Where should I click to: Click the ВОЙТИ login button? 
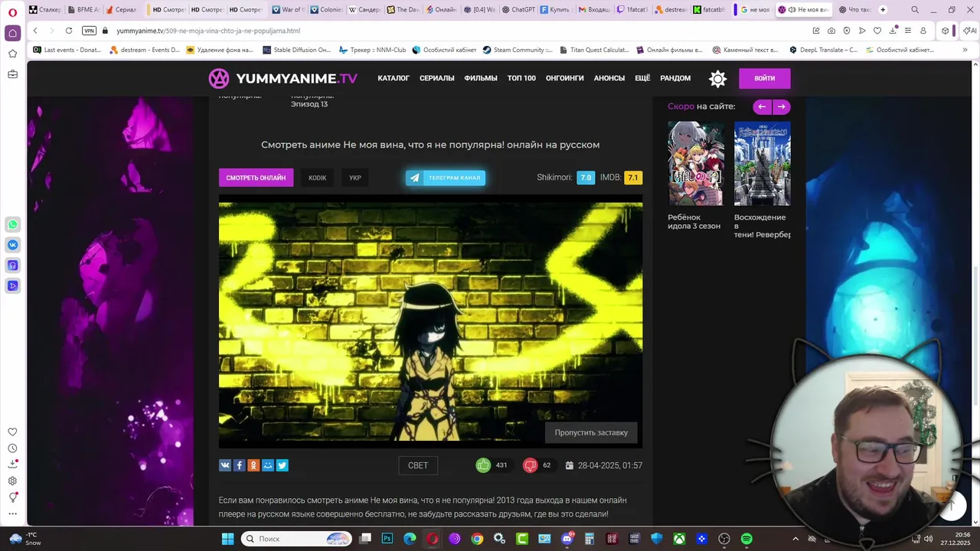pos(764,78)
